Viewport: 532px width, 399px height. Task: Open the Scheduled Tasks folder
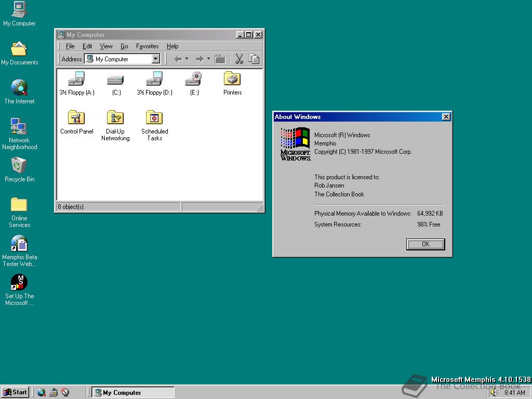(154, 118)
